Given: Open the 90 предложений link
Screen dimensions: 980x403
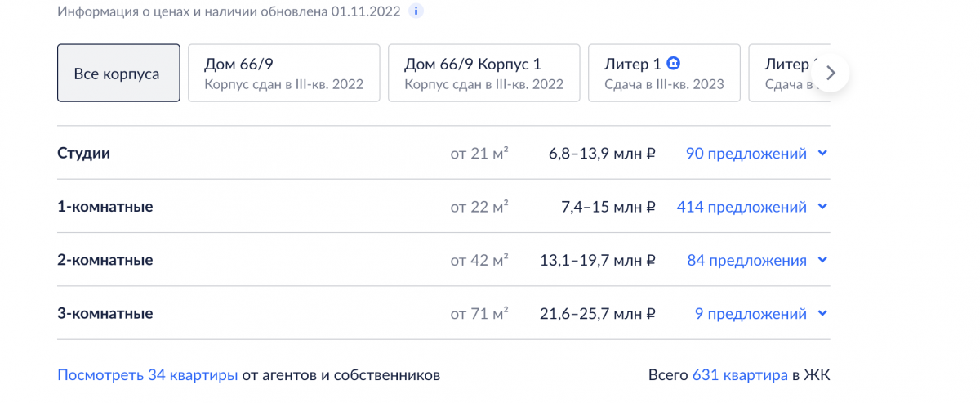Looking at the screenshot, I should (x=746, y=153).
